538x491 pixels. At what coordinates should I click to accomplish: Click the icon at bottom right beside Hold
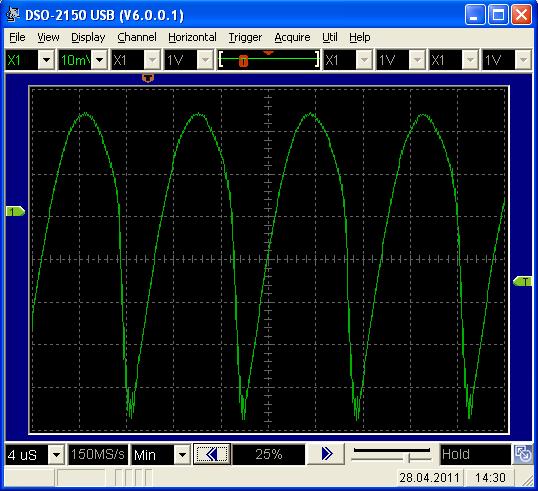[523, 454]
